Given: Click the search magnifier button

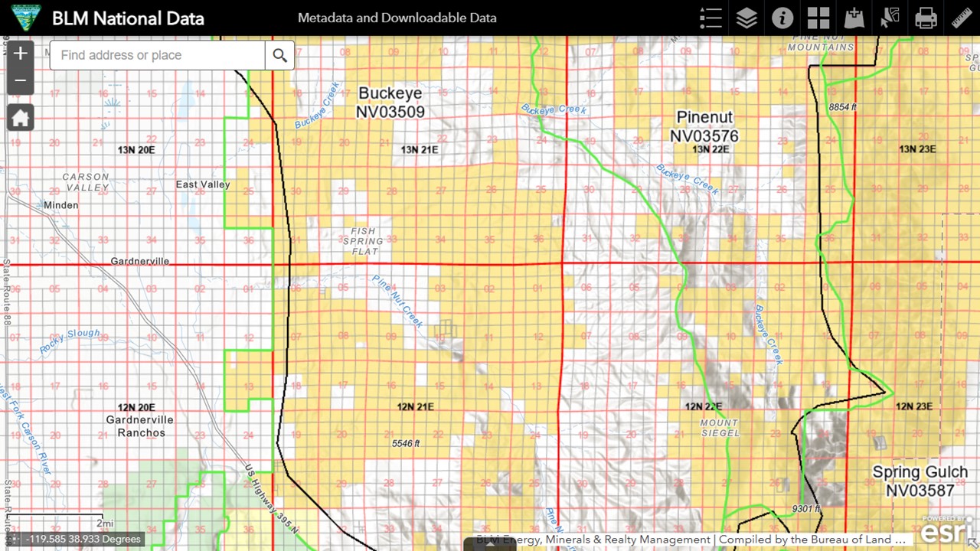Looking at the screenshot, I should (280, 55).
